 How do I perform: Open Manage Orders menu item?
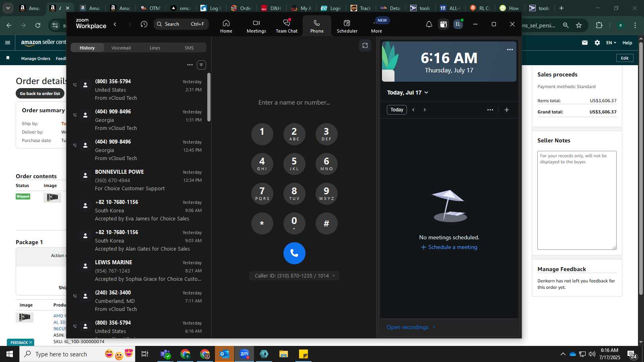click(35, 59)
